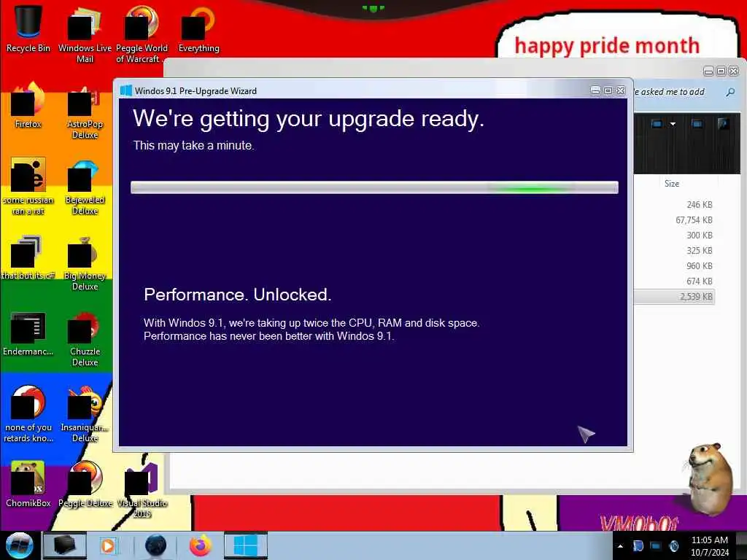Close the Explorer window behind the wizard
This screenshot has height=560, width=747.
coord(734,71)
